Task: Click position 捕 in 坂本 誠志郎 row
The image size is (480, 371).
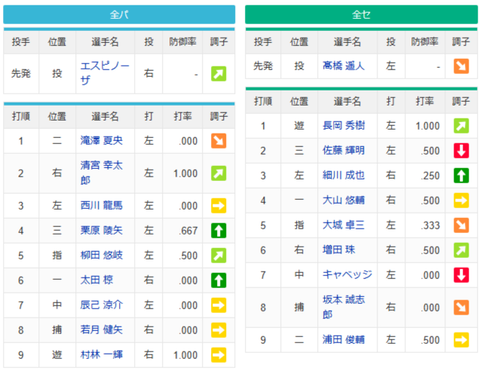Action: [299, 307]
